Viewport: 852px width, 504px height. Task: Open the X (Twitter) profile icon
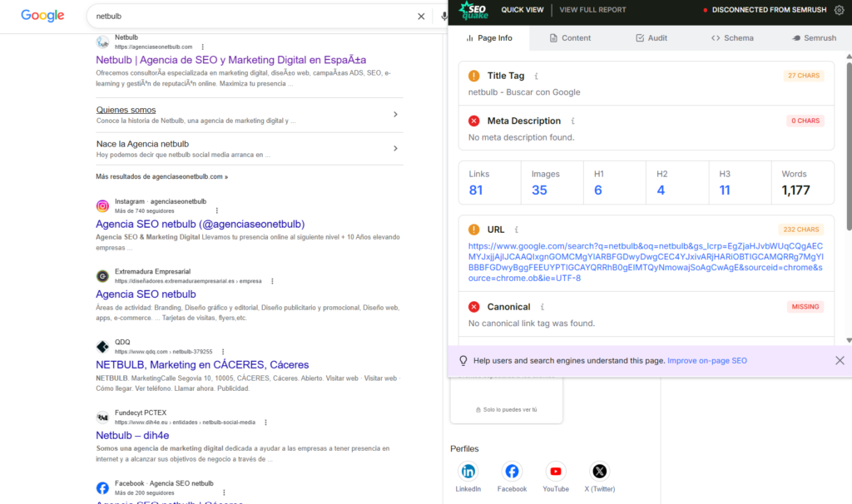[599, 472]
